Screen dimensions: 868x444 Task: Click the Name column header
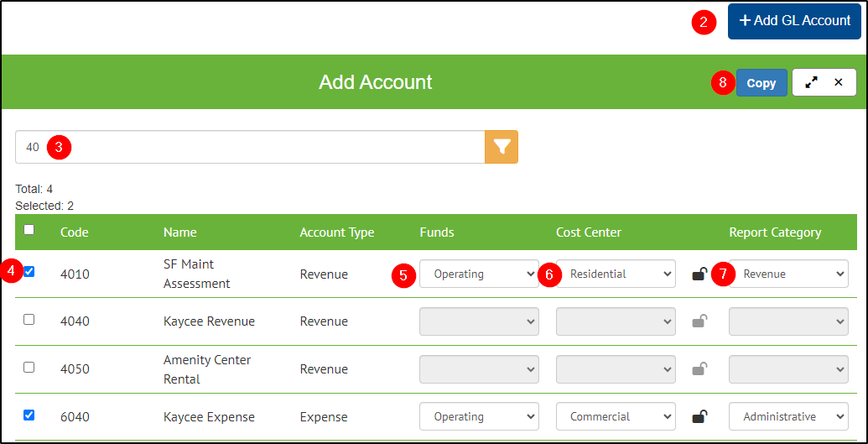point(180,232)
